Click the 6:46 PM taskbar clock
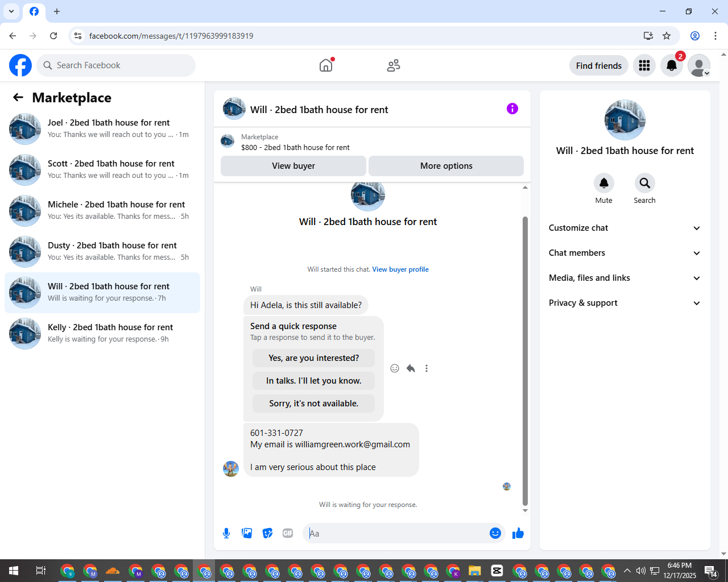Viewport: 728px width, 582px height. (680, 571)
